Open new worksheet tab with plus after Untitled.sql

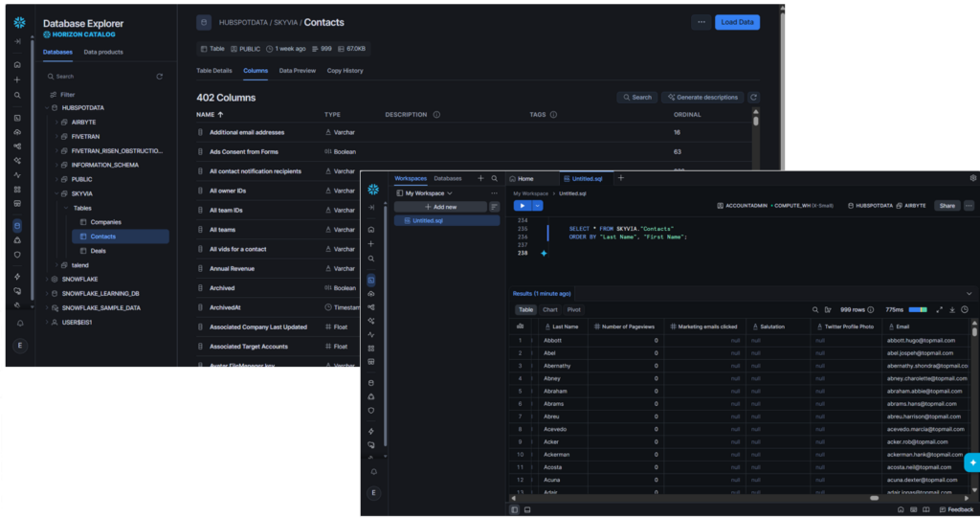point(620,178)
